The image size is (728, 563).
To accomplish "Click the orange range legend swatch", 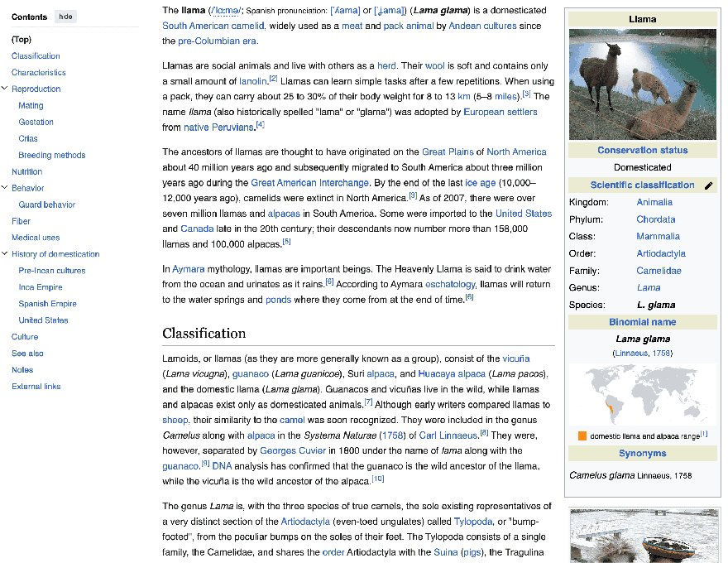I will coord(582,435).
